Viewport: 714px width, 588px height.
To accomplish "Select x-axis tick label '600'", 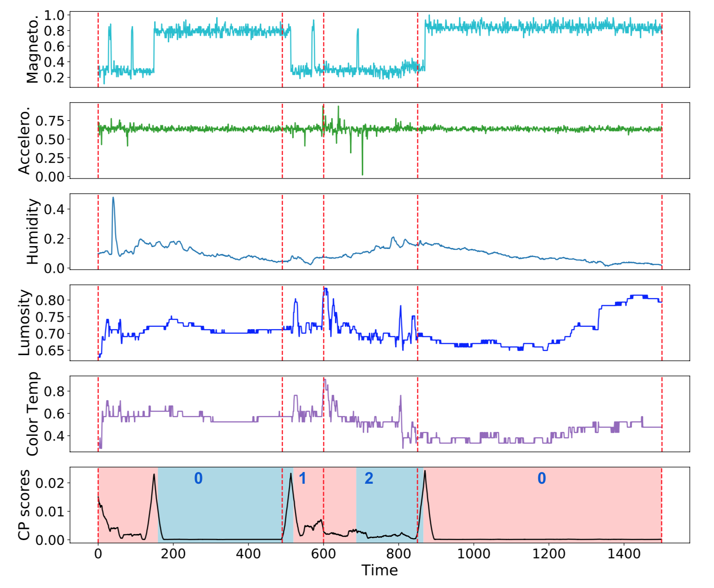I will tap(323, 554).
